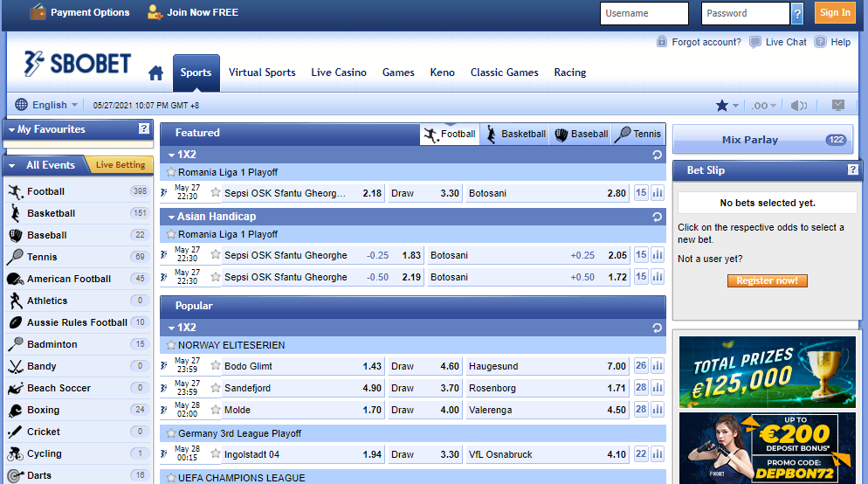868x484 pixels.
Task: Select Baseball in sports sidebar
Action: 78,235
